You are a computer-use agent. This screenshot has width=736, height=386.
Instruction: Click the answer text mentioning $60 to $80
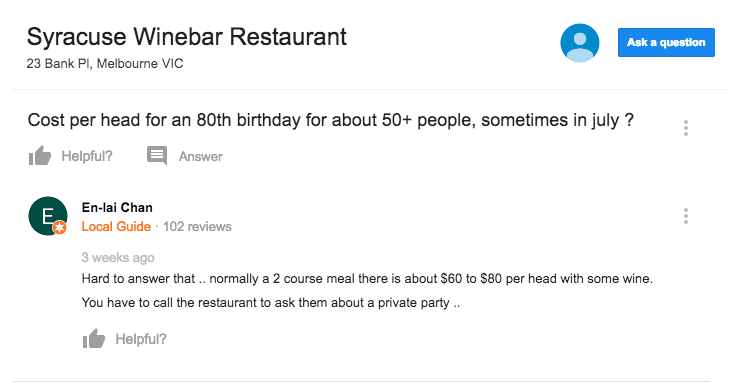[x=367, y=279]
